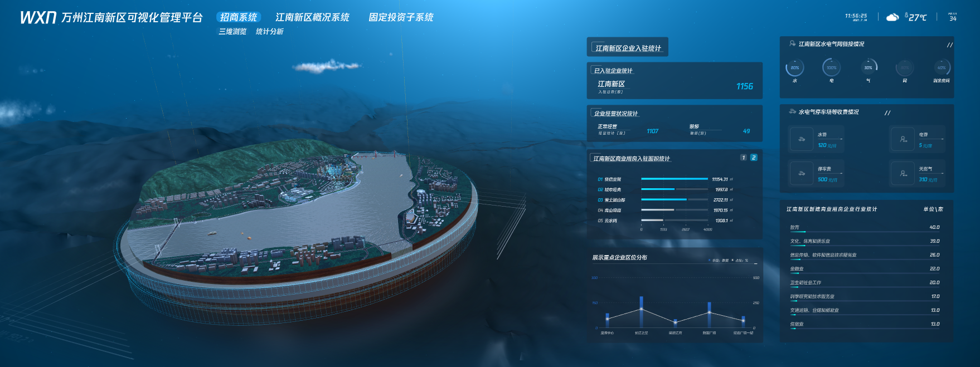Screen dimensions: 980x367
Task: Select the 统计分析 sub-menu
Action: point(269,32)
